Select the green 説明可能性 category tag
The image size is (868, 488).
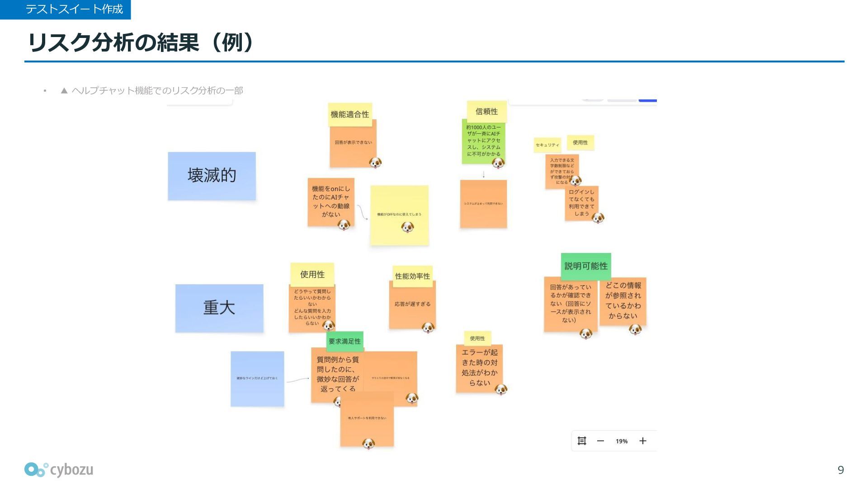click(x=586, y=266)
